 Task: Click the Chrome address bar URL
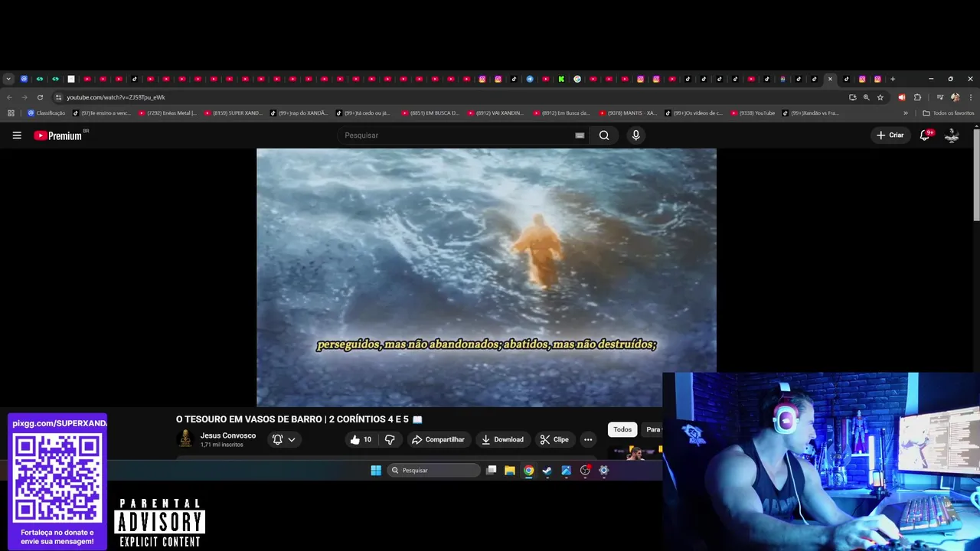(x=116, y=97)
